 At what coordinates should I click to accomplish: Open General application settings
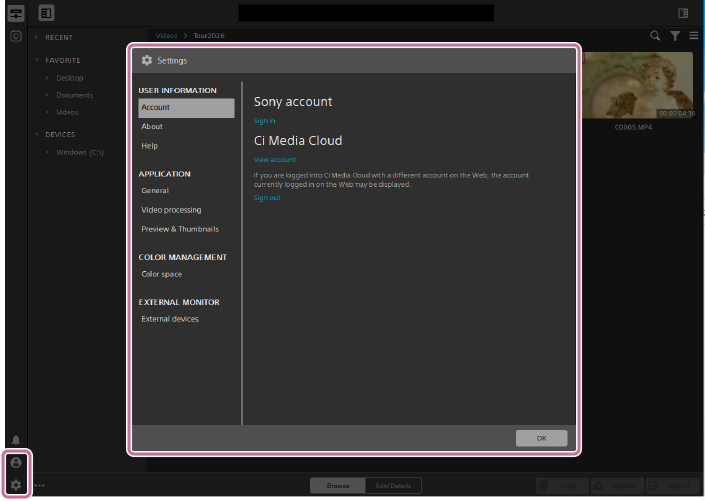pyautogui.click(x=155, y=191)
